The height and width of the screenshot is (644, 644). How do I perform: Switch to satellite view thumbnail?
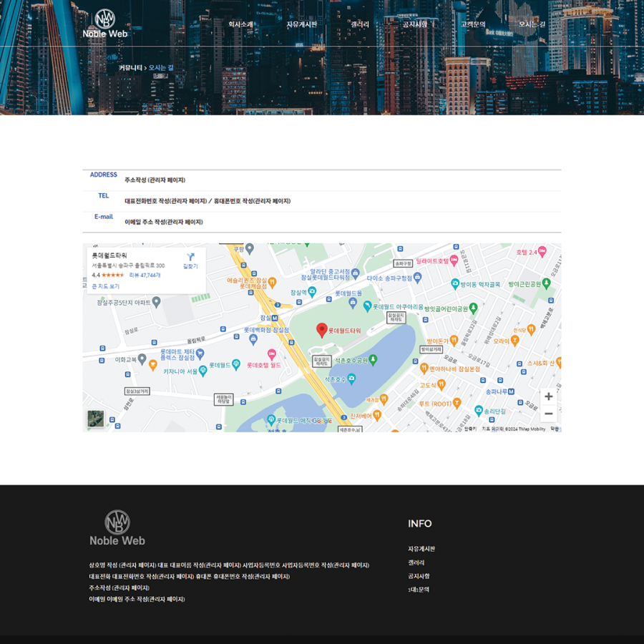pos(96,419)
